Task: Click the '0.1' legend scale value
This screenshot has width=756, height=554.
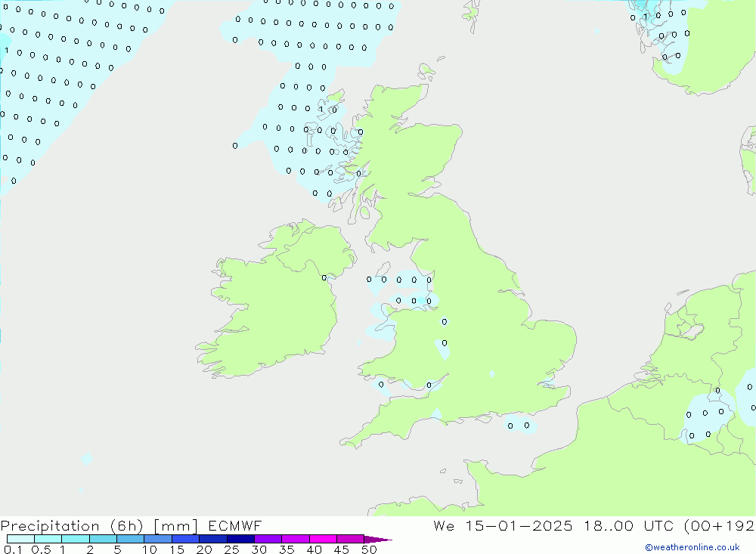Action: [13, 549]
